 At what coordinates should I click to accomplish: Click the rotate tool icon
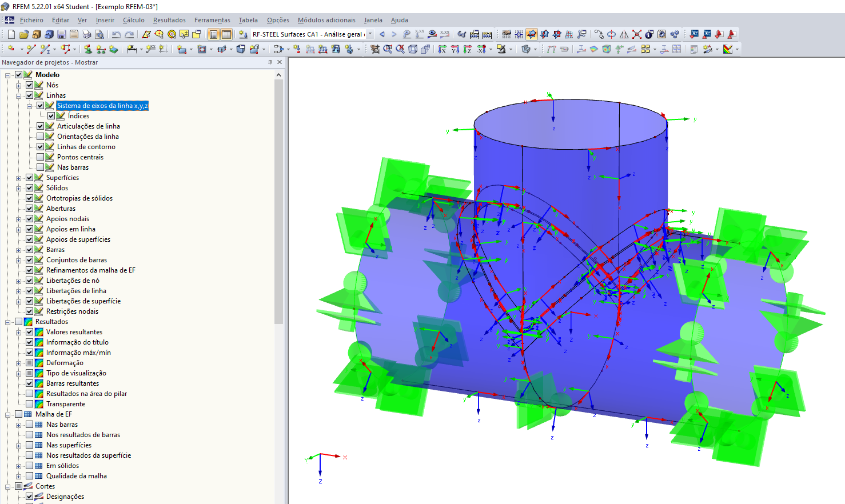click(x=612, y=34)
